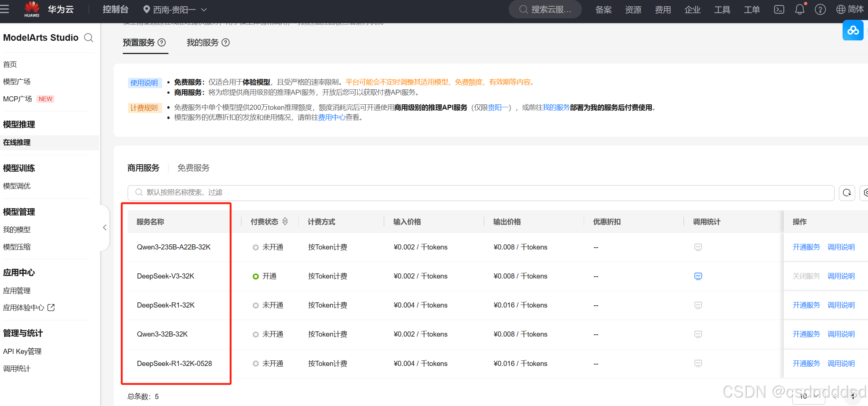This screenshot has height=406, width=868.
Task: Click 调用说明 for DeepSeek-V3-32K
Action: (841, 276)
